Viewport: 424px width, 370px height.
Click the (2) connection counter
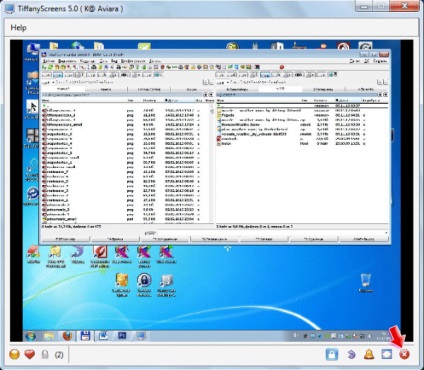[59, 355]
